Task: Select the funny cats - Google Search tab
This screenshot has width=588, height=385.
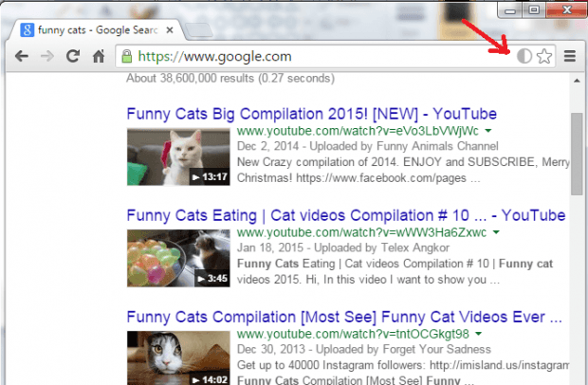Action: coord(98,30)
